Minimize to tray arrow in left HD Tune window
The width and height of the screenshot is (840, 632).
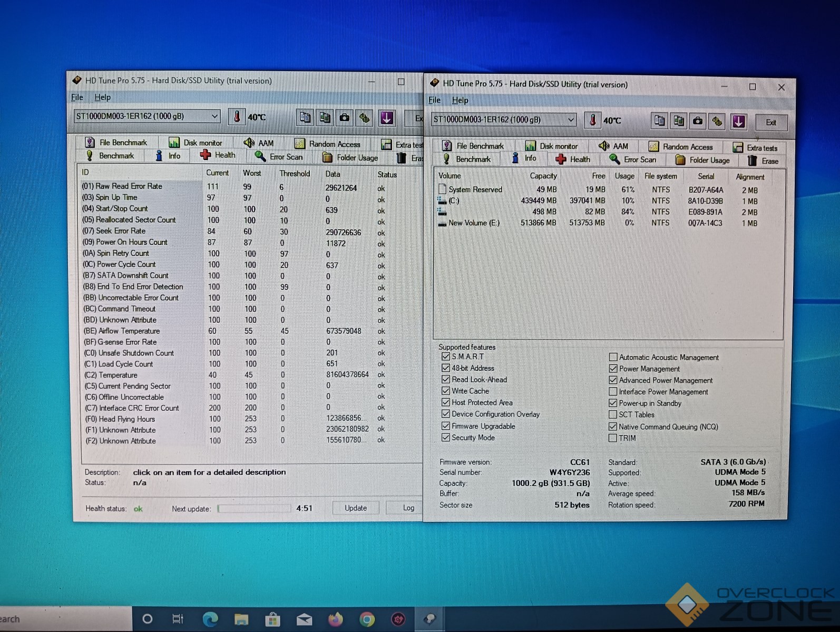click(x=386, y=118)
